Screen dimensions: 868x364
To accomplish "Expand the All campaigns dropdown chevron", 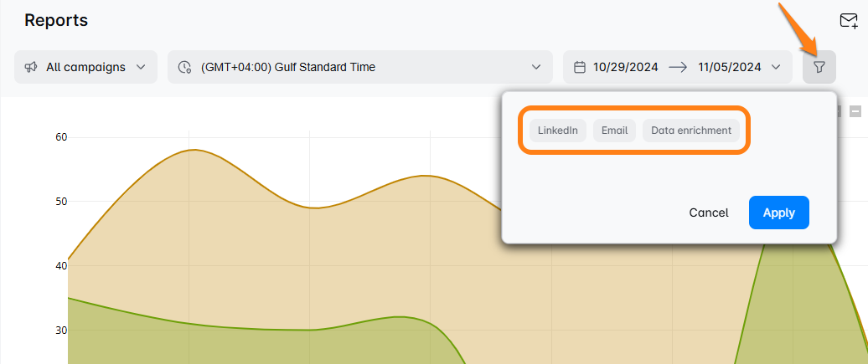I will click(141, 67).
